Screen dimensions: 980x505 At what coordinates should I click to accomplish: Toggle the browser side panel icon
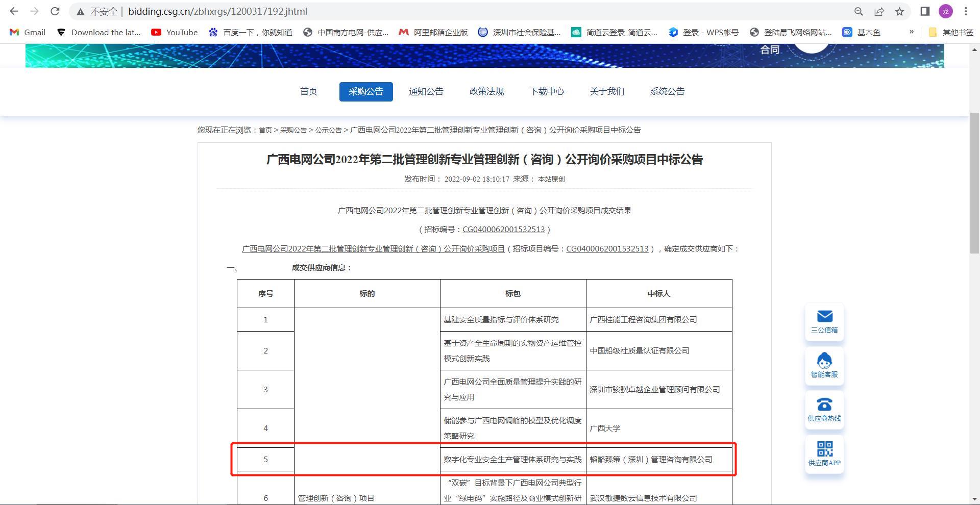pos(925,11)
